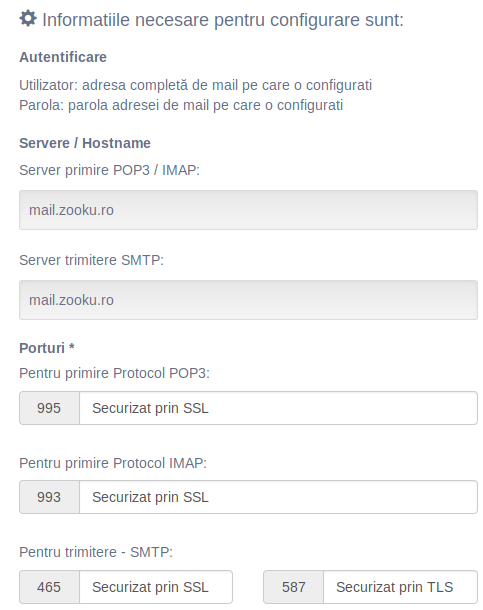The image size is (483, 610).
Task: Select the SMTP 'Securizat prin SSL' field
Action: (x=156, y=587)
